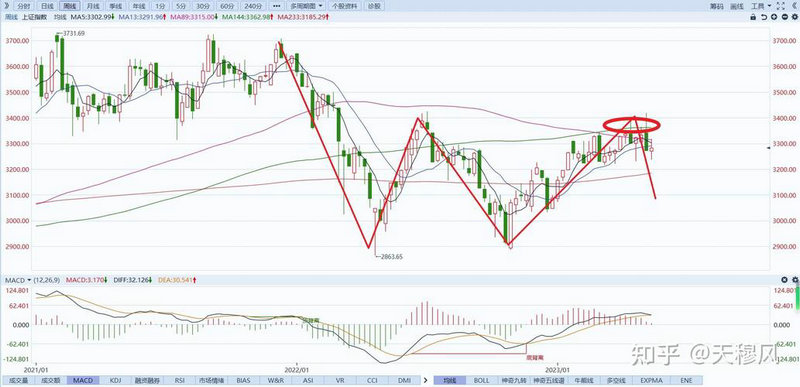Screen dimensions: 800x387
Task: Select the VR indicator tab
Action: [x=340, y=380]
